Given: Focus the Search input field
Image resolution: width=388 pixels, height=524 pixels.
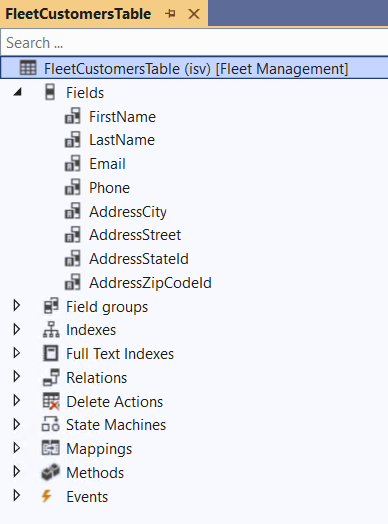Looking at the screenshot, I should tap(194, 42).
